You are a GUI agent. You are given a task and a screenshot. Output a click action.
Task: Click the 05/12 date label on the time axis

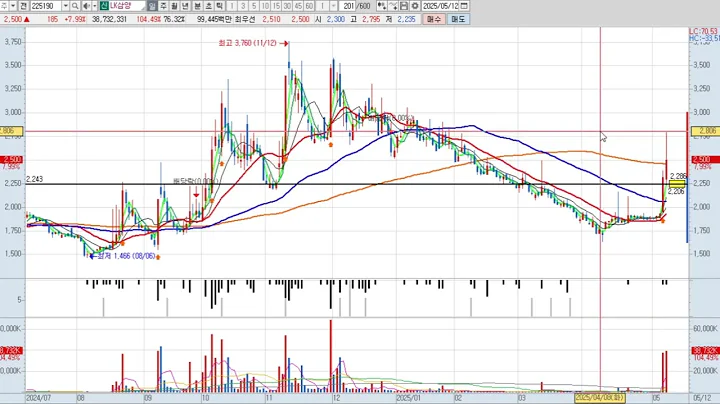coord(702,398)
